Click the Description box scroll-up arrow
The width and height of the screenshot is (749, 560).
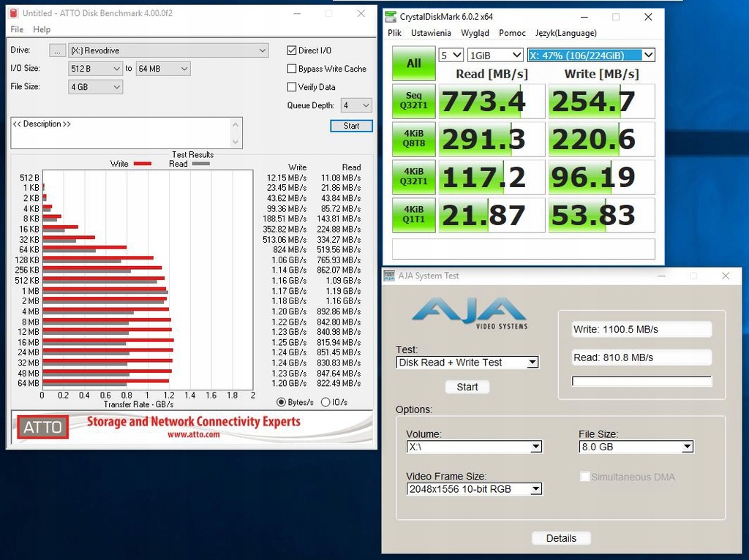(235, 124)
